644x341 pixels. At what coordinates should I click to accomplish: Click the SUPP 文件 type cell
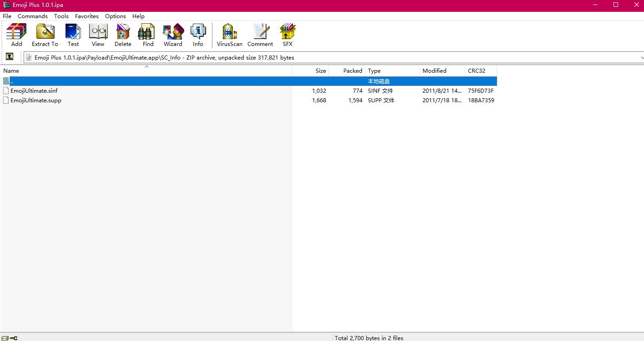coord(381,100)
